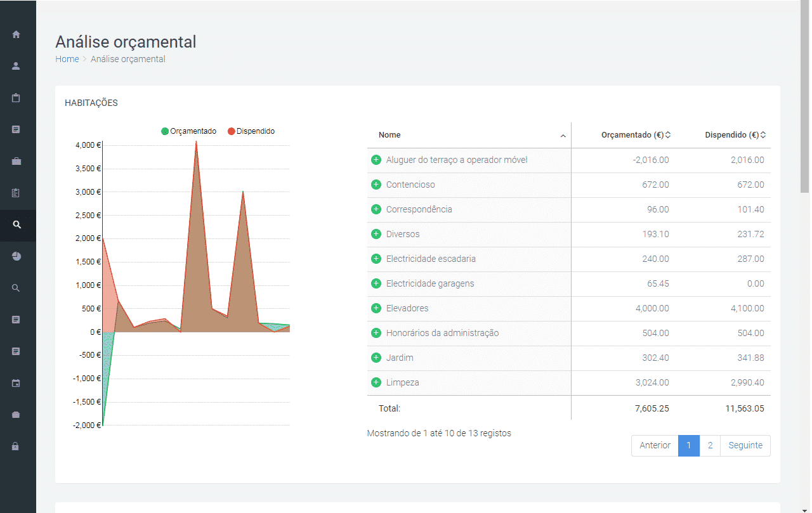Viewport: 812px width, 513px height.
Task: Open the user profile sidebar icon
Action: 16,66
